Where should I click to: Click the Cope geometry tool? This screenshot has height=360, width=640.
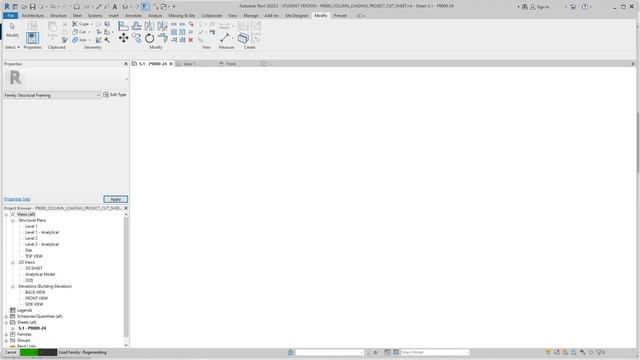pos(81,24)
